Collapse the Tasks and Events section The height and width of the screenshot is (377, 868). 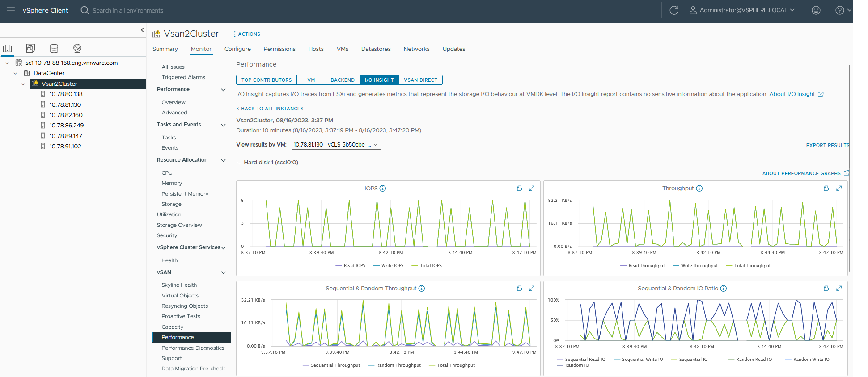[x=223, y=125]
